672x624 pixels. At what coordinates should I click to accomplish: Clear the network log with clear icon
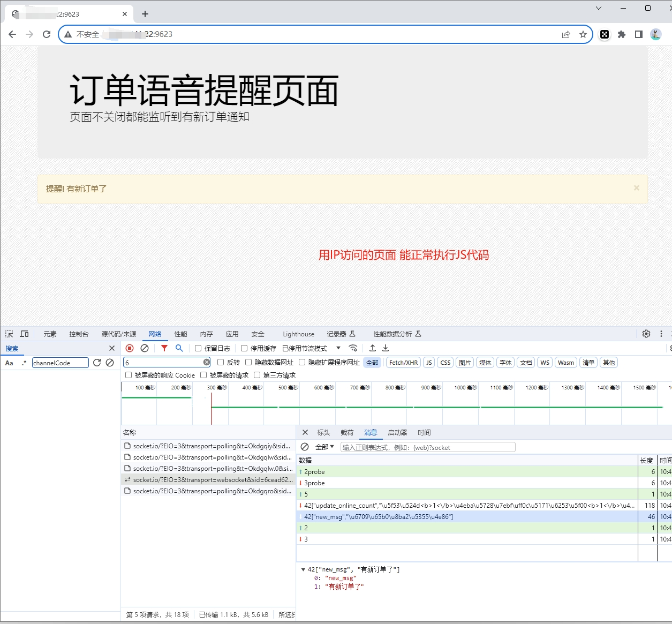coord(145,348)
